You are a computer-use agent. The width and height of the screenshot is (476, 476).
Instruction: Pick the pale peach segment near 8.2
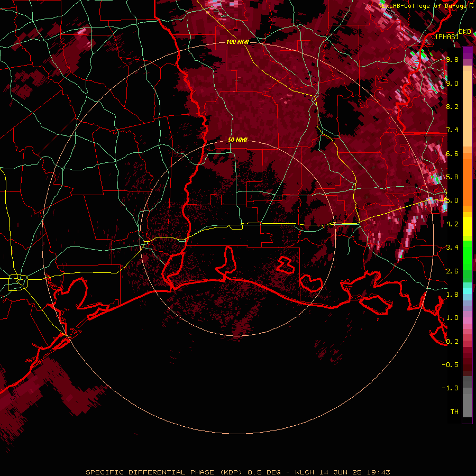click(x=467, y=109)
